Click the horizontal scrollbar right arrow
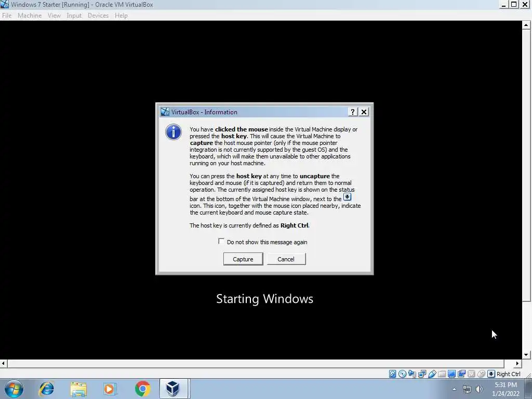Image resolution: width=532 pixels, height=399 pixels. coord(517,363)
